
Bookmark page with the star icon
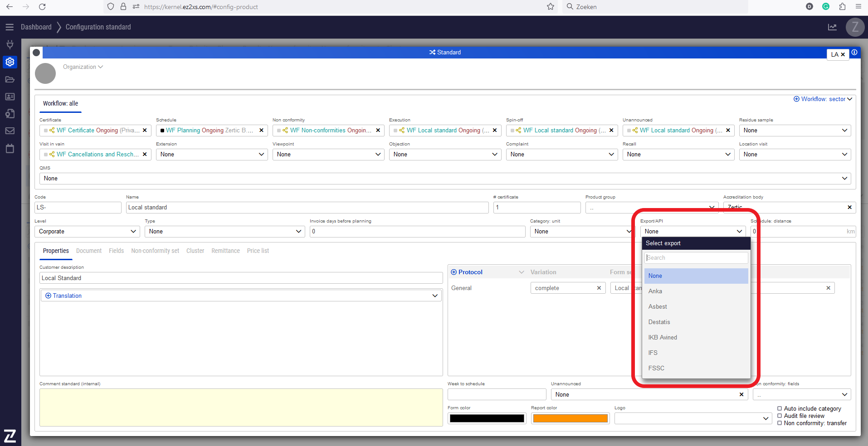click(551, 7)
